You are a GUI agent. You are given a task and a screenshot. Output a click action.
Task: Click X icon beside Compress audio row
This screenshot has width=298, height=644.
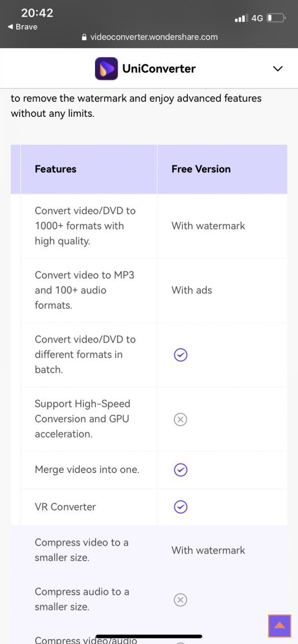point(181,600)
